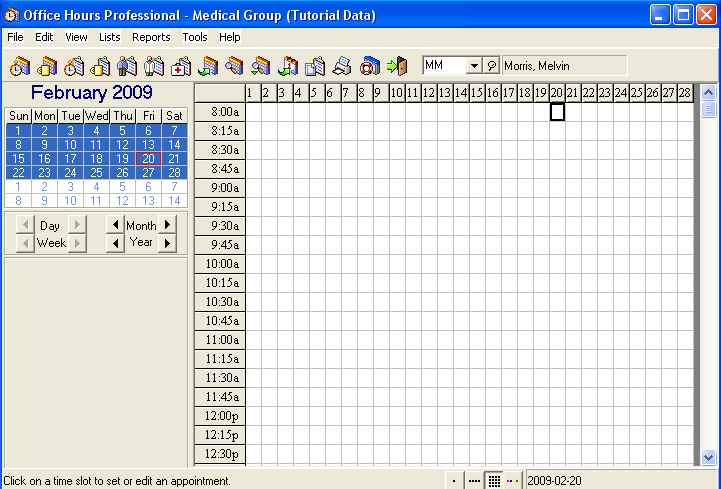Screen dimensions: 721x489
Task: Click the 2009-02-20 date in status bar
Action: (x=554, y=481)
